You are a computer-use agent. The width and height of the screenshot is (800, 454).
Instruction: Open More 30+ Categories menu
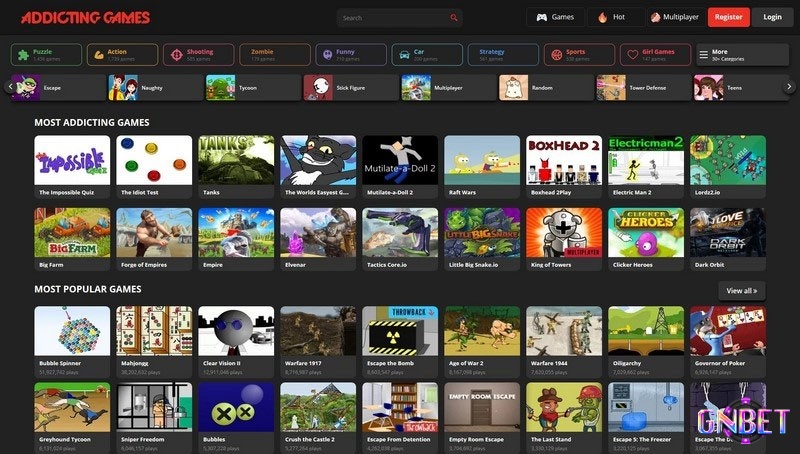pos(742,55)
